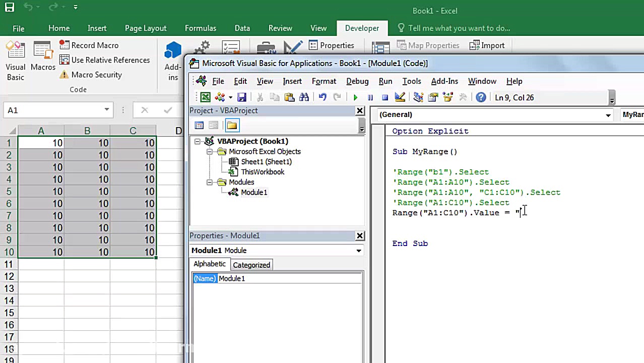The width and height of the screenshot is (644, 363).
Task: Click the (Name) property row
Action: tap(277, 278)
